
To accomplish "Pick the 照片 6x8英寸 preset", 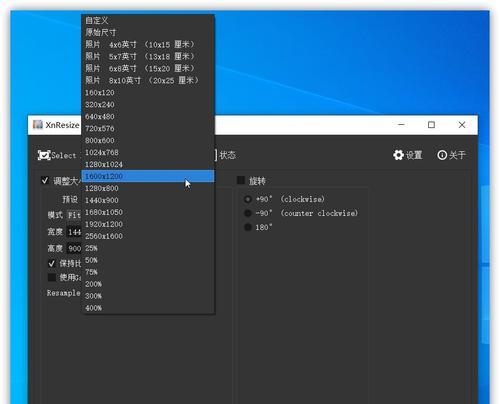I will pos(148,69).
